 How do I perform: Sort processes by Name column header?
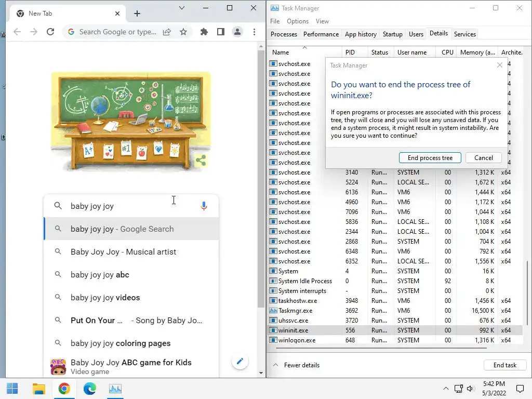point(304,52)
